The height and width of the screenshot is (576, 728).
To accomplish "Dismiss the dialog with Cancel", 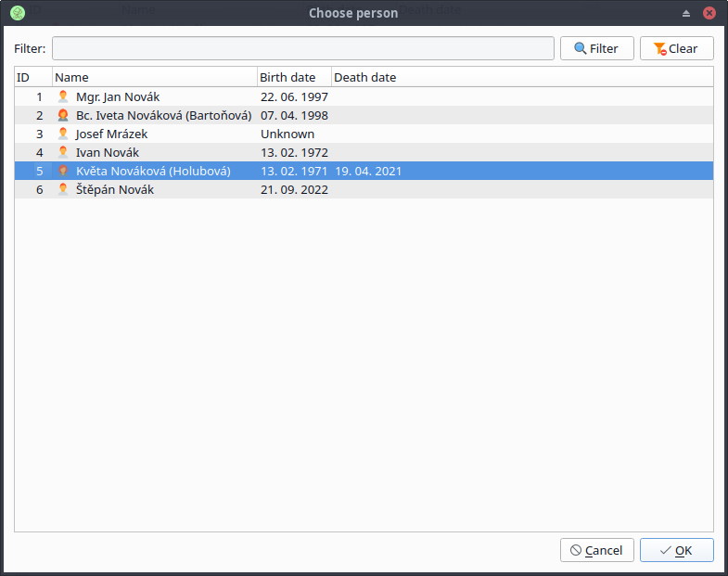I will click(x=596, y=550).
